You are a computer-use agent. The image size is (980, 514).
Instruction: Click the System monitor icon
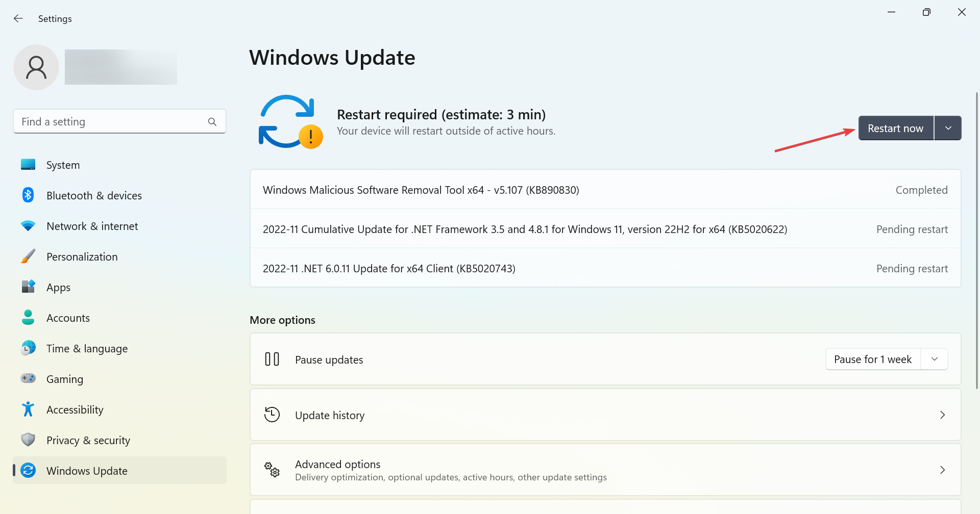(x=28, y=165)
